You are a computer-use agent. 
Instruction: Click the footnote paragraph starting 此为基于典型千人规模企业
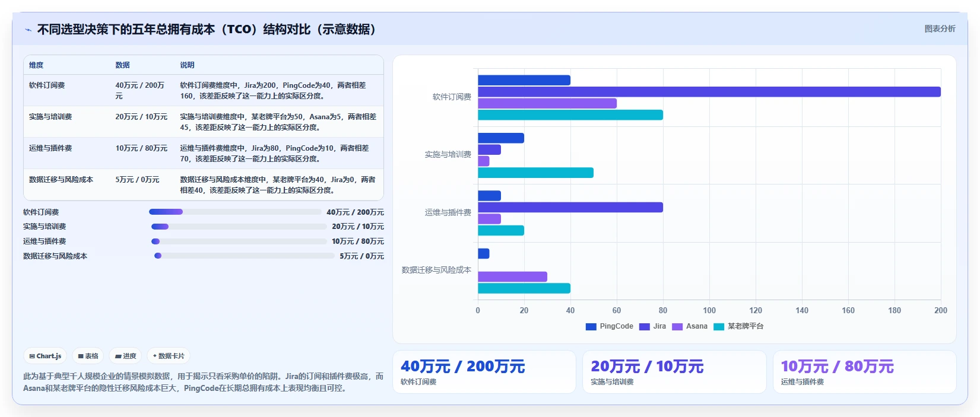(203, 382)
